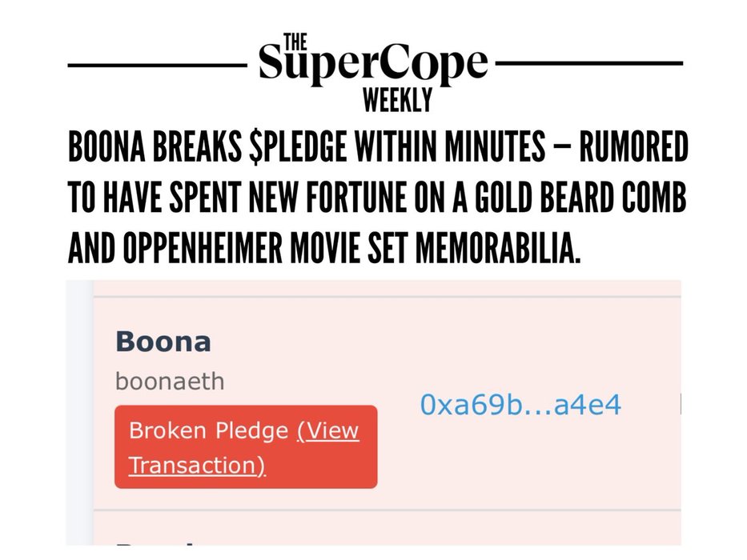Click the vertical bar right of address

coord(681,404)
